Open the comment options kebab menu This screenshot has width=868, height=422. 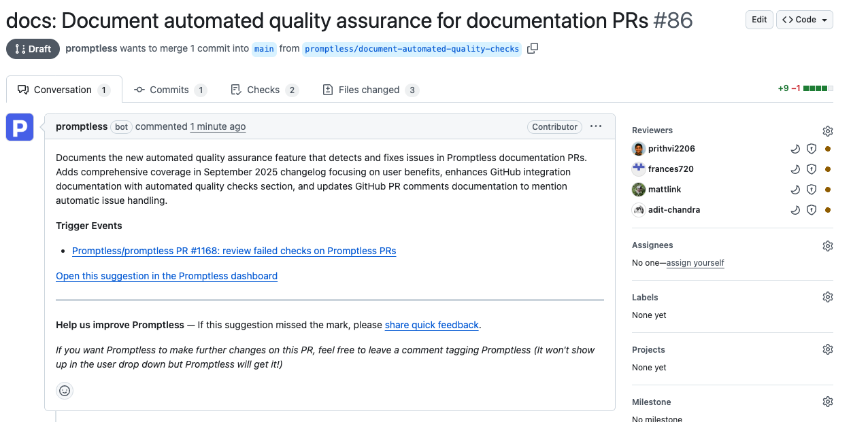tap(595, 126)
